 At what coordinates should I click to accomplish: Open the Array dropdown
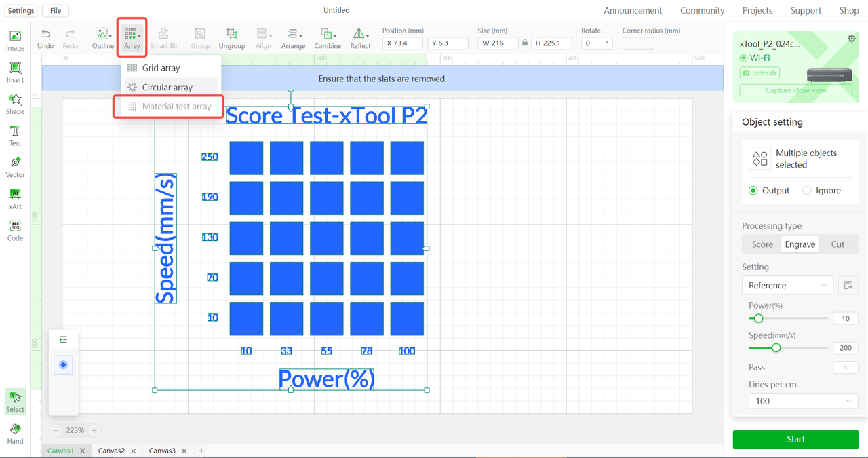tap(132, 39)
